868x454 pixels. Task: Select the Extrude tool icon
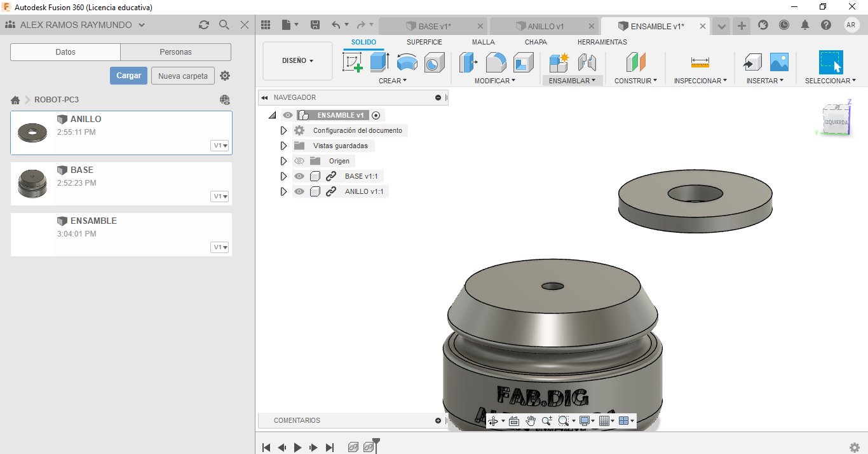pyautogui.click(x=380, y=62)
